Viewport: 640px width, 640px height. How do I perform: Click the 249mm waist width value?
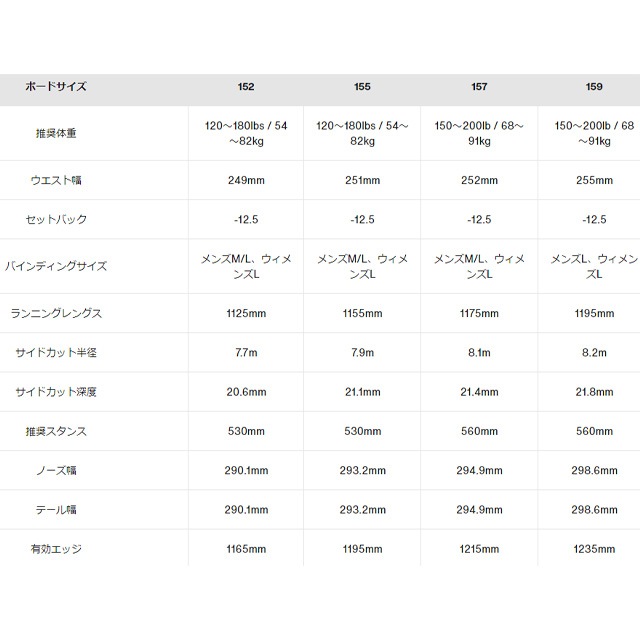246,181
